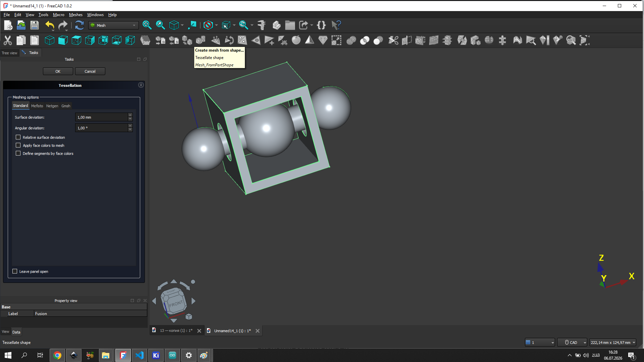Click the regular solid apple icon
Screen dimensions: 644x362
pyautogui.click(x=296, y=40)
